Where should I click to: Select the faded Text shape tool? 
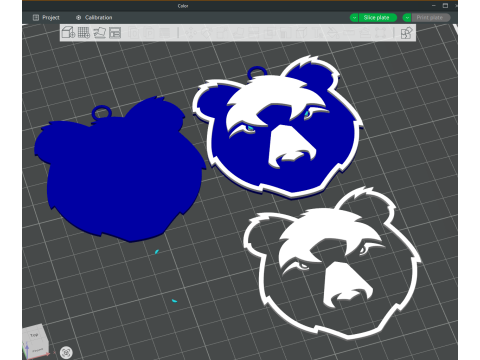[x=317, y=33]
